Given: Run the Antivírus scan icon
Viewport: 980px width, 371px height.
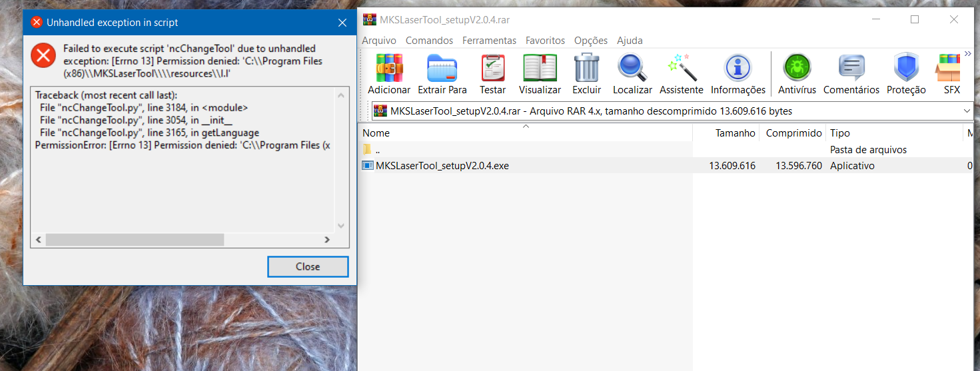Looking at the screenshot, I should click(x=797, y=68).
